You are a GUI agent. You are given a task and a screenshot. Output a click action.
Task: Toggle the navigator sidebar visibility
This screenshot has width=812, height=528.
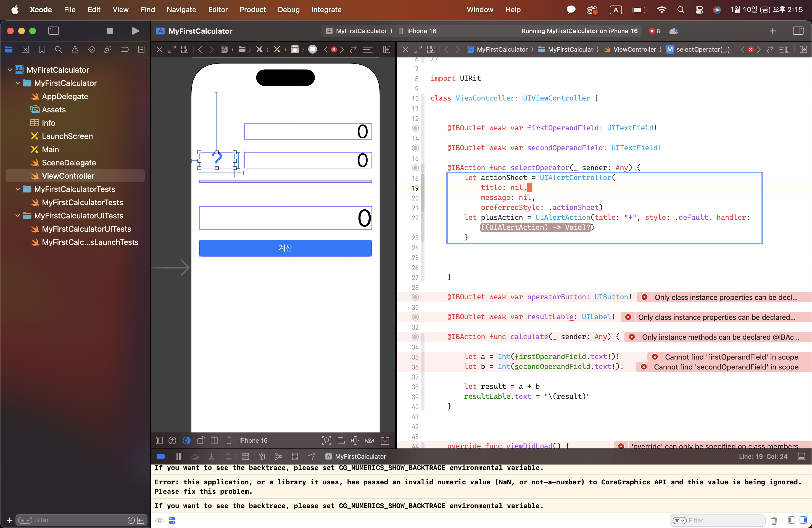pyautogui.click(x=53, y=31)
